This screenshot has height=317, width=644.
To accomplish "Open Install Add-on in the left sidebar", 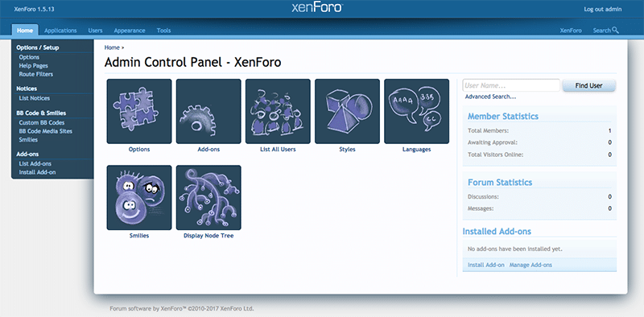I will (x=37, y=172).
